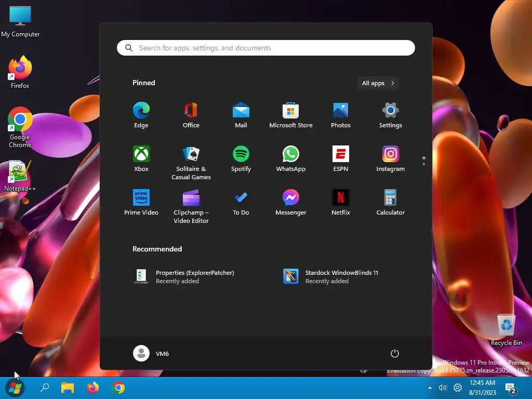The image size is (532, 399).
Task: Open Clipchamp – Video Editor
Action: (191, 207)
